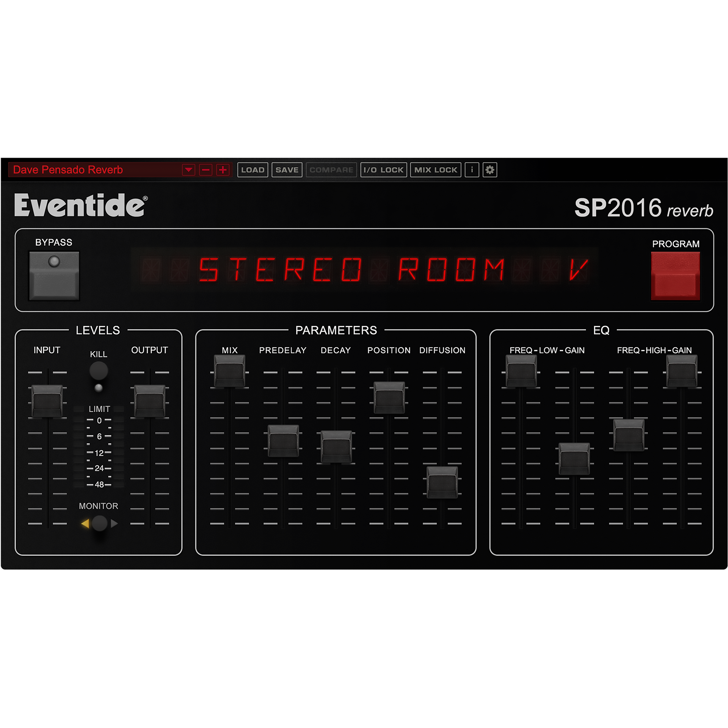Open the plugin settings gear icon
Screen dimensions: 728x728
tap(490, 170)
